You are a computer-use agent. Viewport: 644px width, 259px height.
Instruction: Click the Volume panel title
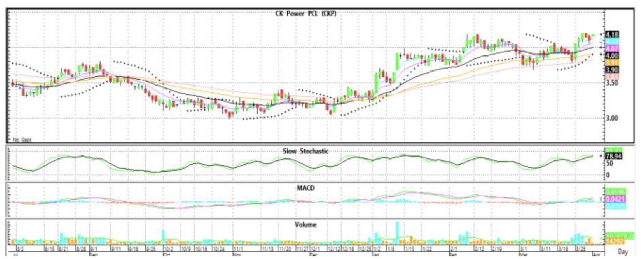coord(305,224)
